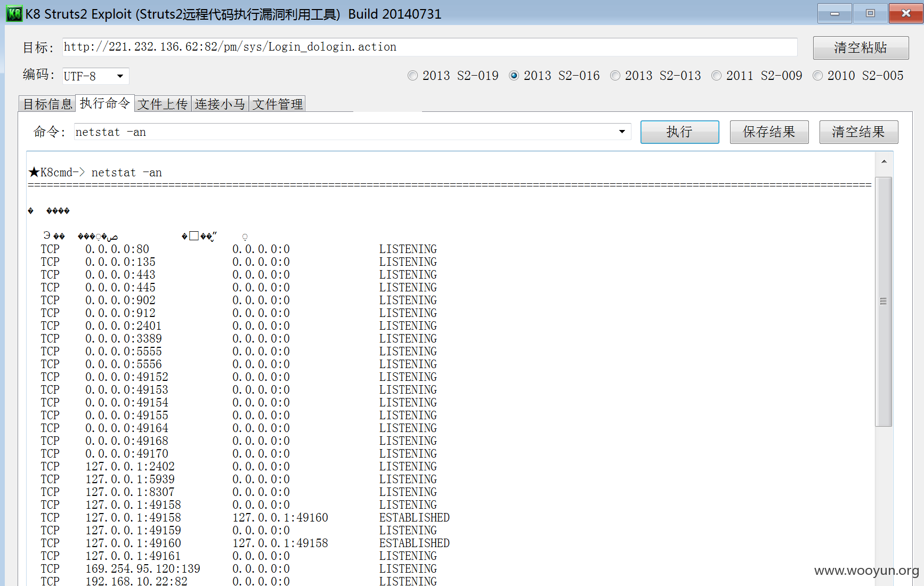Click the 0.0.0.0:135 local address entry
This screenshot has width=924, height=586.
click(120, 262)
